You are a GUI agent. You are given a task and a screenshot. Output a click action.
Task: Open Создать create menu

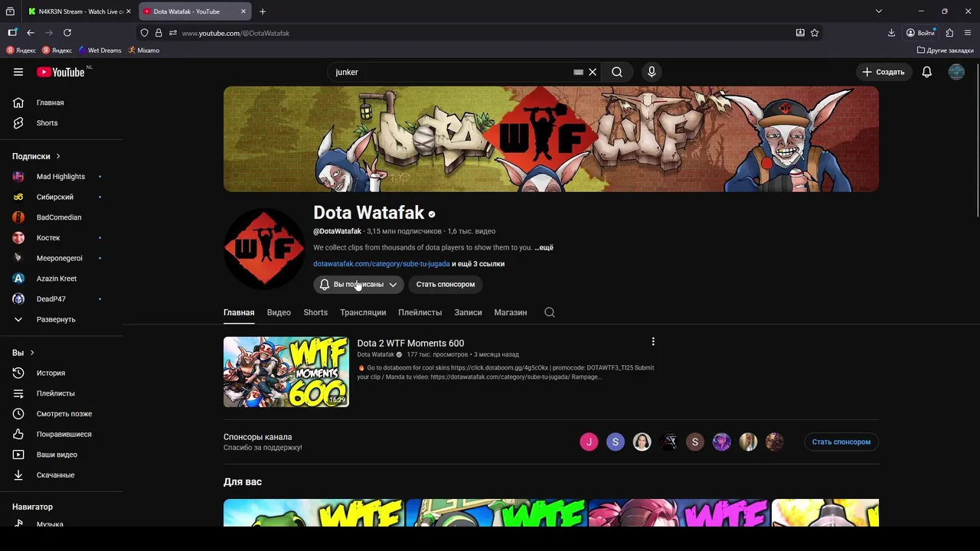884,72
